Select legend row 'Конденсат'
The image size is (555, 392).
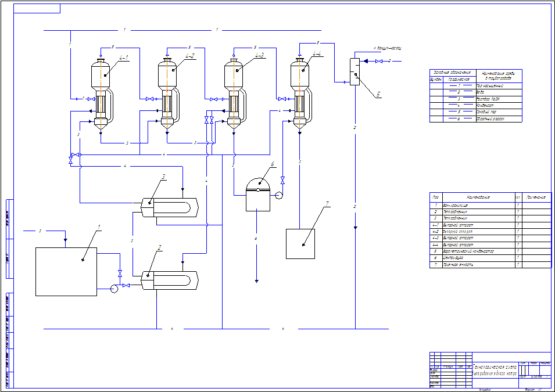pyautogui.click(x=476, y=106)
